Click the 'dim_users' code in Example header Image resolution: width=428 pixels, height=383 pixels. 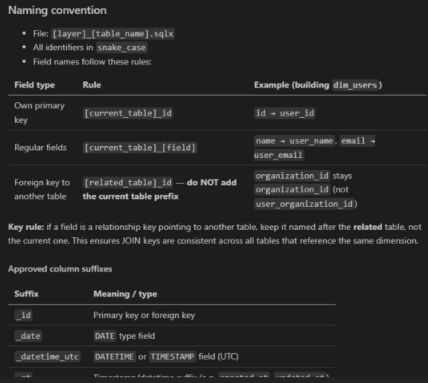pos(355,85)
